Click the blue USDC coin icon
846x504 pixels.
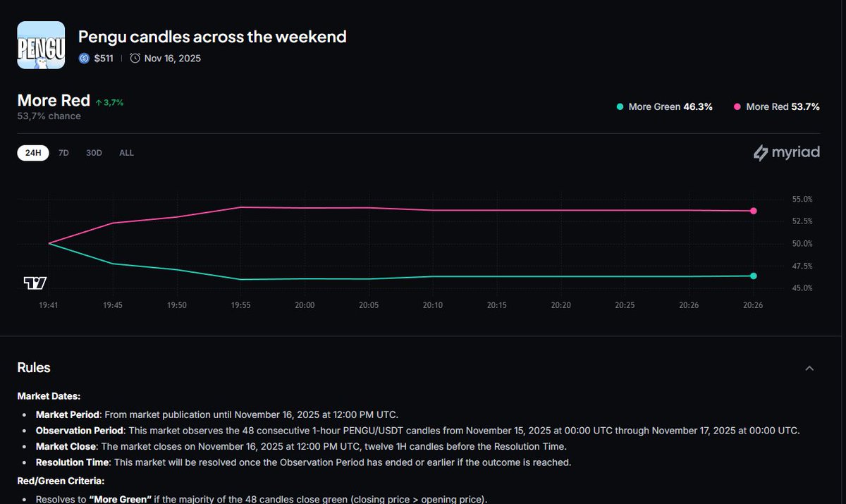tap(84, 59)
